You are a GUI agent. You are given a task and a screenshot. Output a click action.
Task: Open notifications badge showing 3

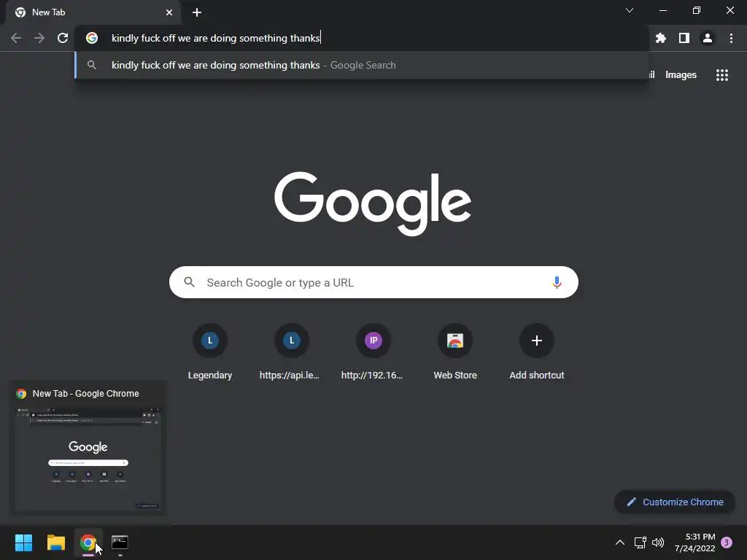727,542
